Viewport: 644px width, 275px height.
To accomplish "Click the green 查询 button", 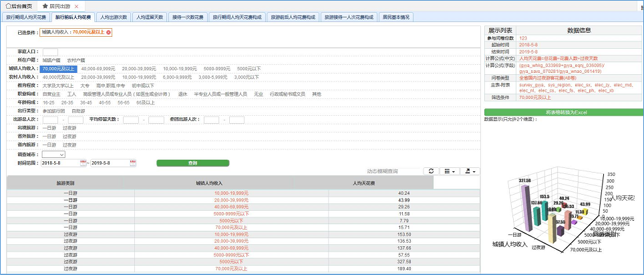I will [x=192, y=163].
